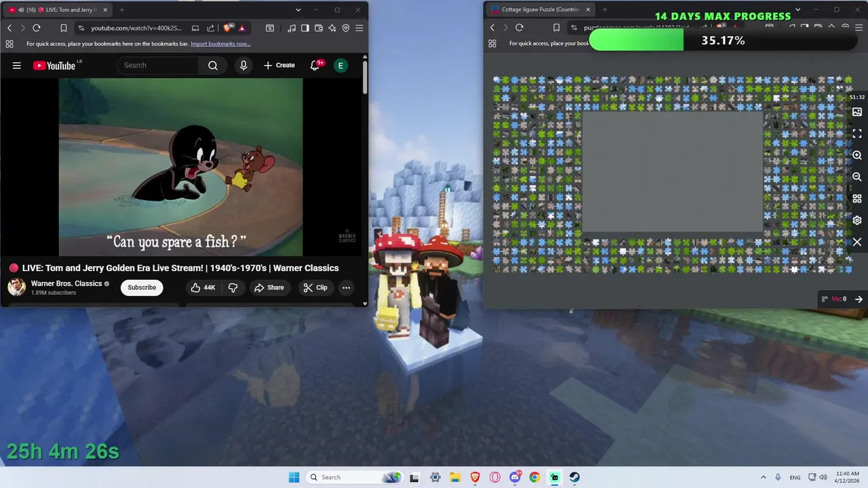Focus the YouTube search input field

pyautogui.click(x=157, y=65)
